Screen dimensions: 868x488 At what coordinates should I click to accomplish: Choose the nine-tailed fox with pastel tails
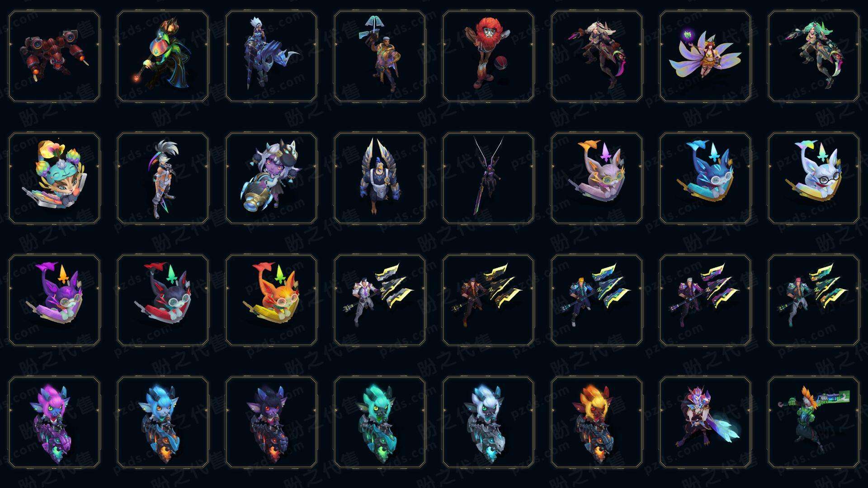(x=705, y=56)
